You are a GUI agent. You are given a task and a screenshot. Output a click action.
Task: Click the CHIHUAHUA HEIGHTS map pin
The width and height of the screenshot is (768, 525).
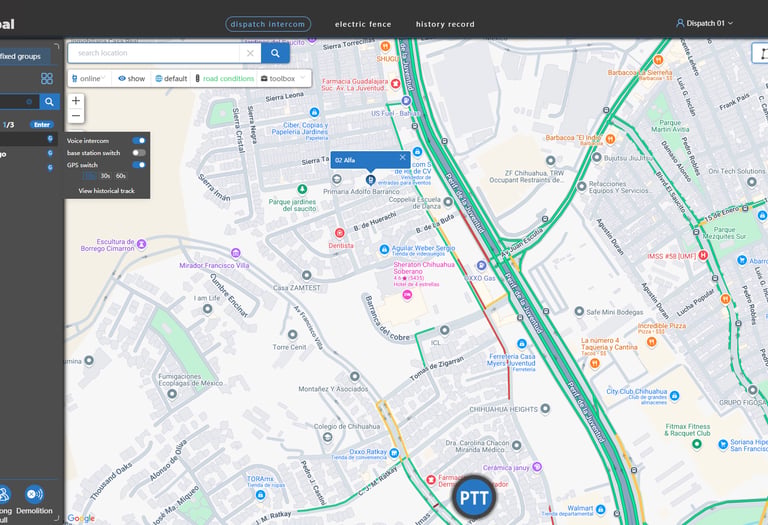click(x=545, y=408)
